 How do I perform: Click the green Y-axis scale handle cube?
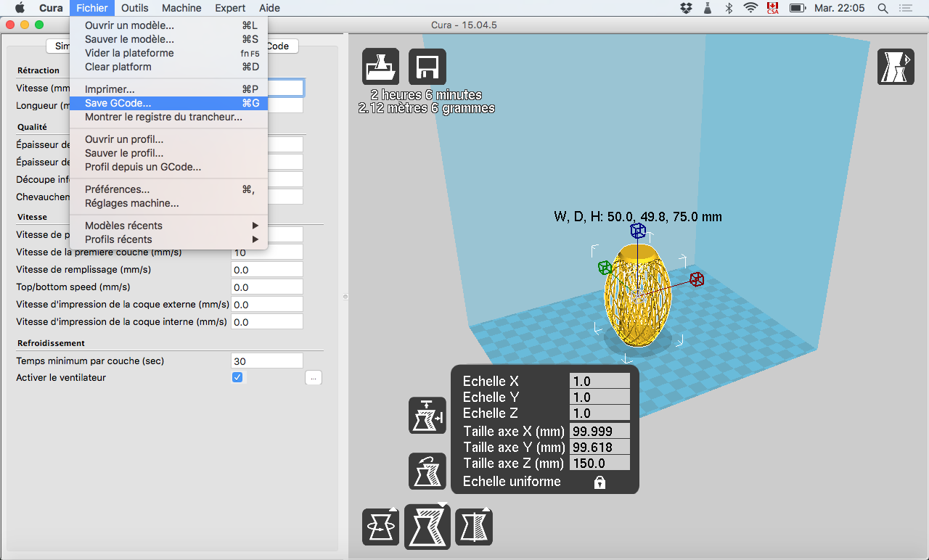pos(605,268)
